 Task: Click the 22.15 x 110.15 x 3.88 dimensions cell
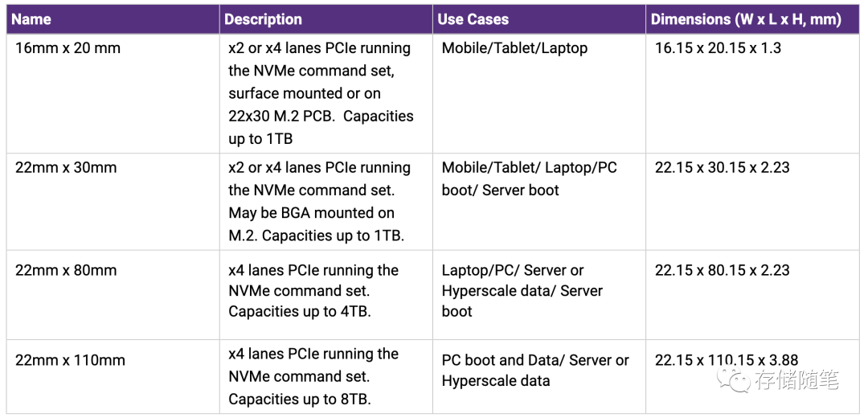(x=752, y=376)
